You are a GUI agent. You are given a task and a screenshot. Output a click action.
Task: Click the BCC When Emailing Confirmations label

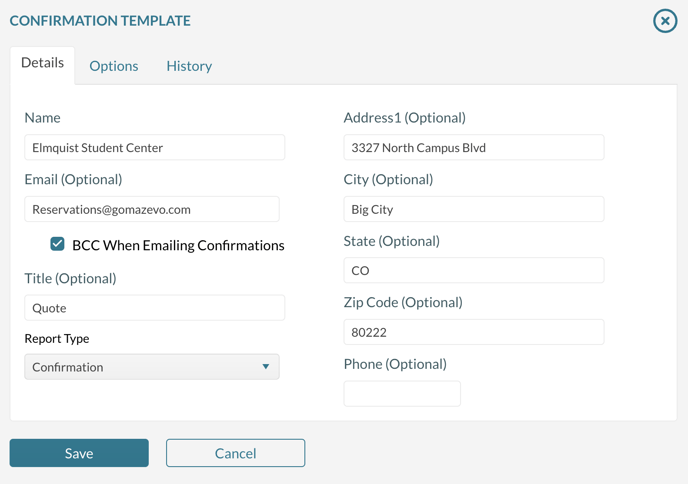(178, 245)
